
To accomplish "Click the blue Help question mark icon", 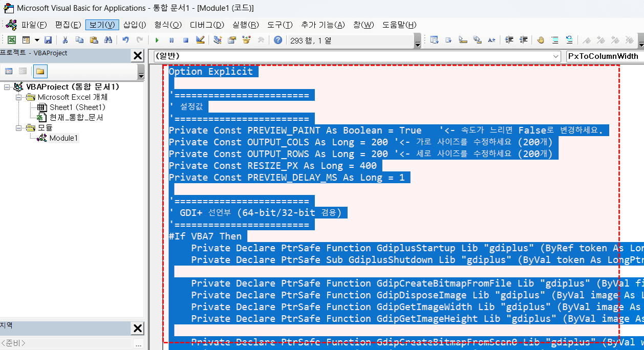I will pos(277,40).
